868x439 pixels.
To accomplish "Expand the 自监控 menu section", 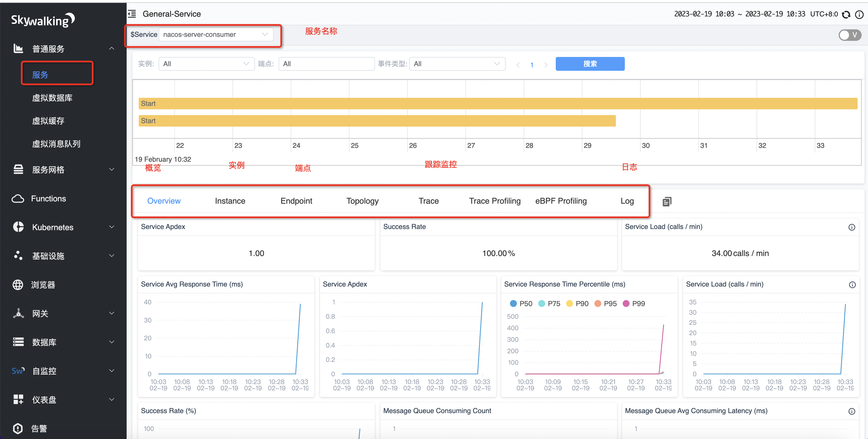I will 112,371.
